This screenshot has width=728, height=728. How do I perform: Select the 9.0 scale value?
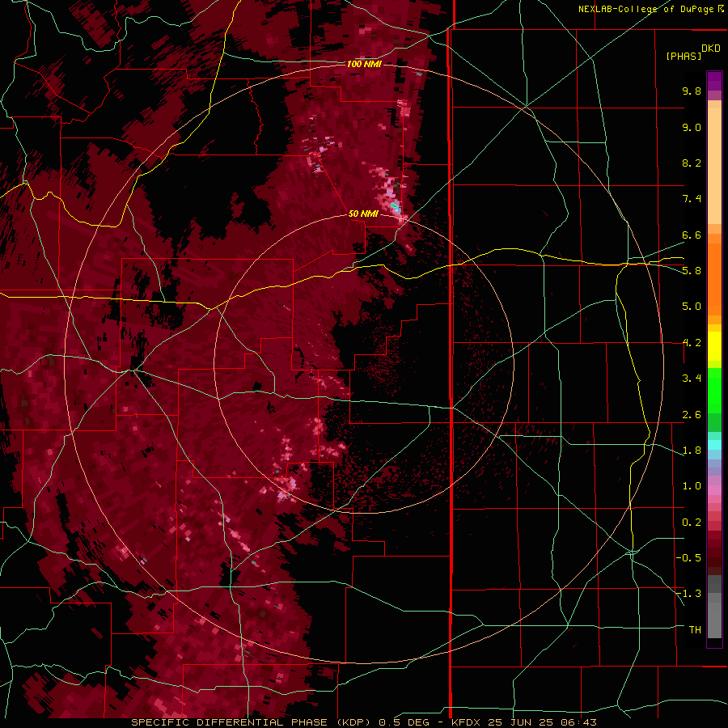click(692, 127)
